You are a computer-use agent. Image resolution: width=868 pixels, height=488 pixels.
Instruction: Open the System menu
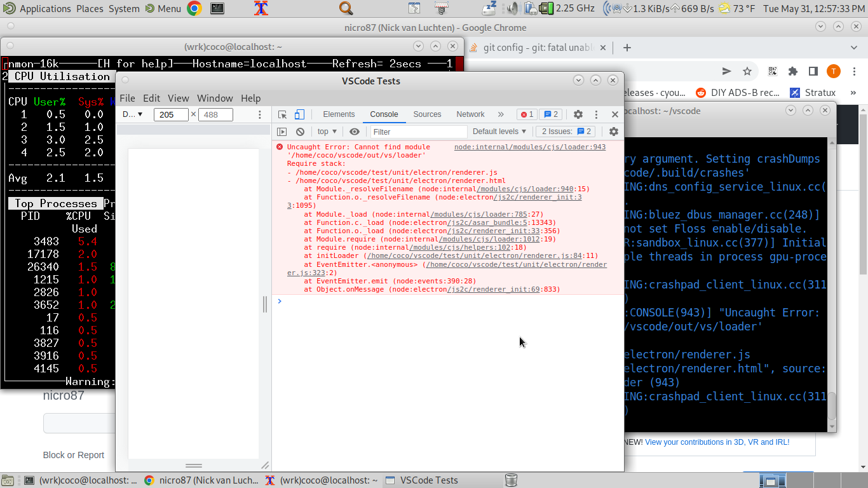(124, 8)
